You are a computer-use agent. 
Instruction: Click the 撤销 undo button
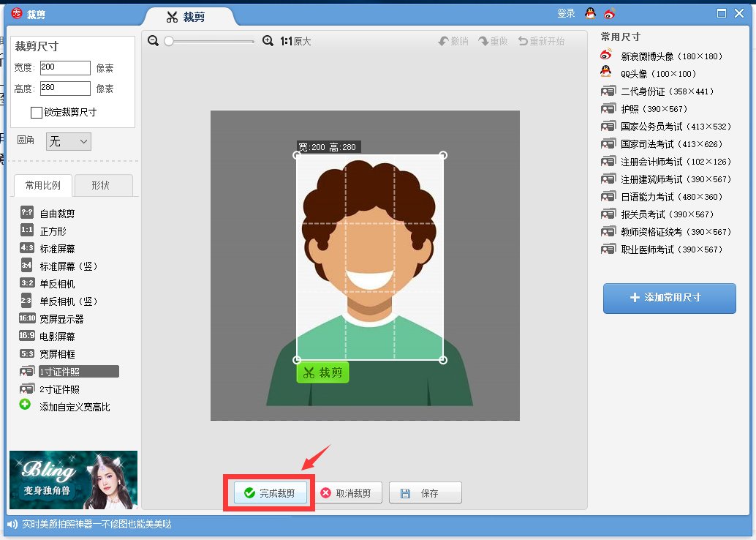click(x=453, y=42)
